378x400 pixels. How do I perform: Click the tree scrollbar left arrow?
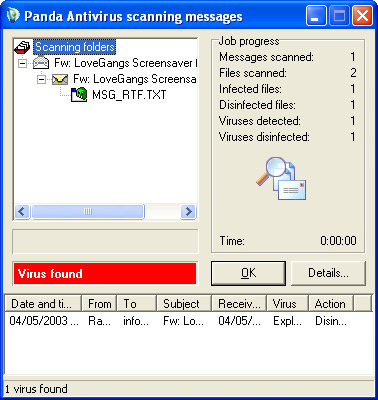22,211
